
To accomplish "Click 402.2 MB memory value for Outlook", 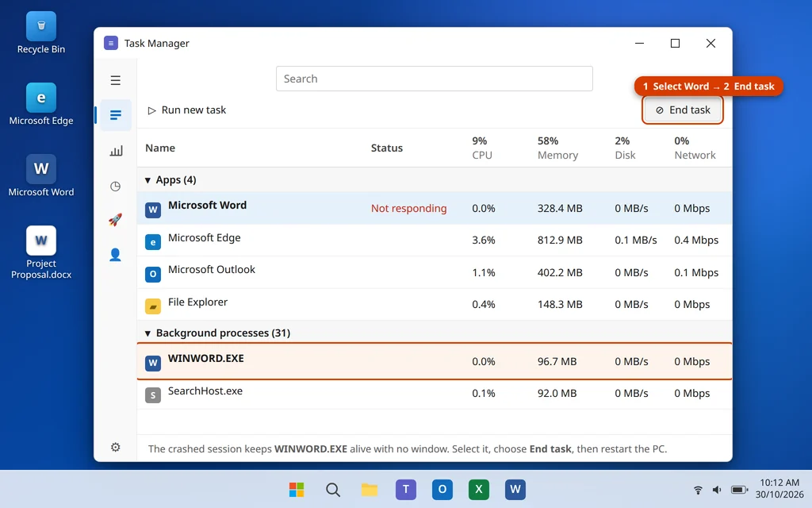I will click(560, 273).
